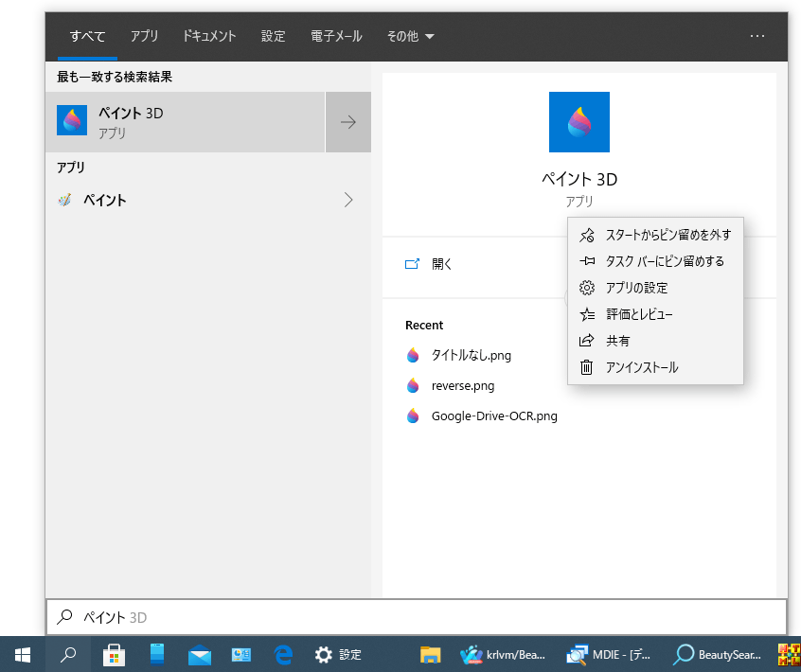801x672 pixels.
Task: Choose アプリの設定 from context menu
Action: tap(655, 288)
